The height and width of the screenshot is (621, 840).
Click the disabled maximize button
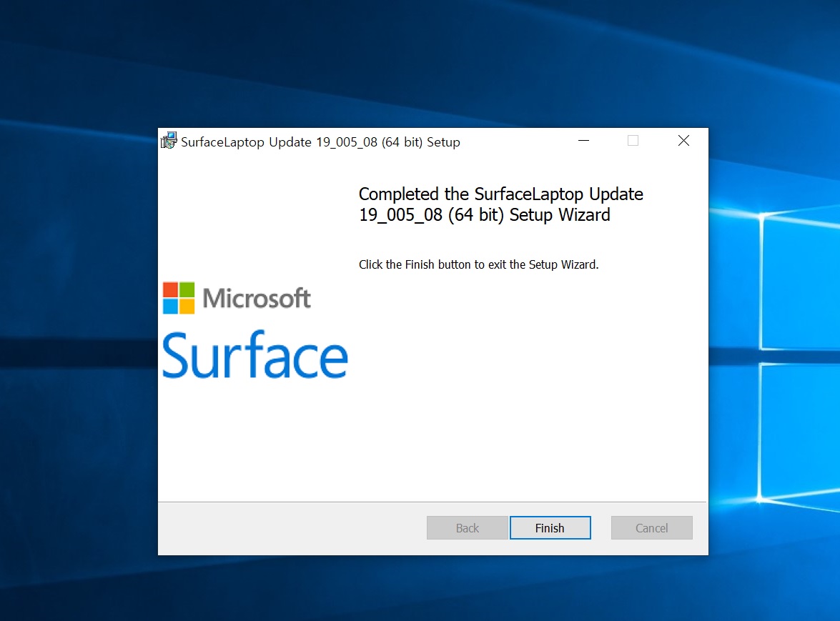coord(633,141)
